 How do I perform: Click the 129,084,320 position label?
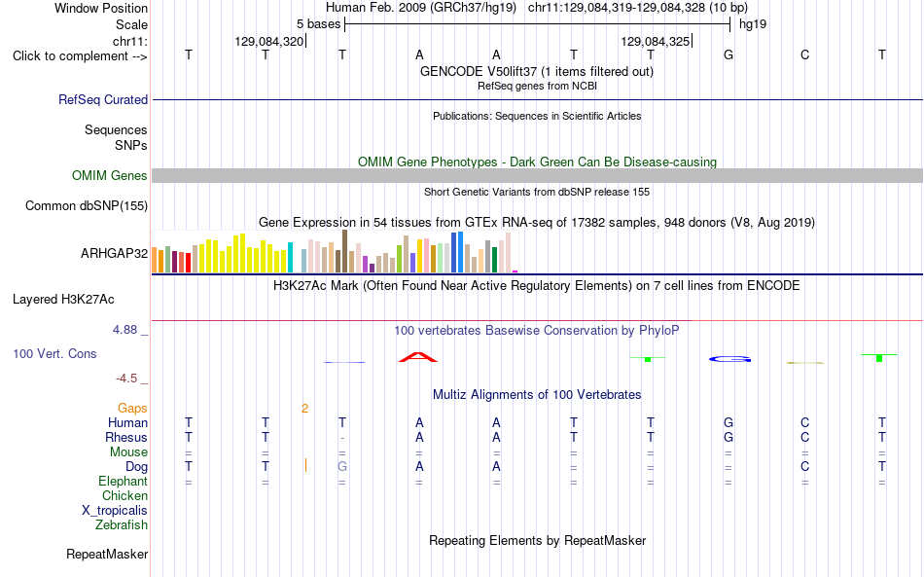[268, 41]
